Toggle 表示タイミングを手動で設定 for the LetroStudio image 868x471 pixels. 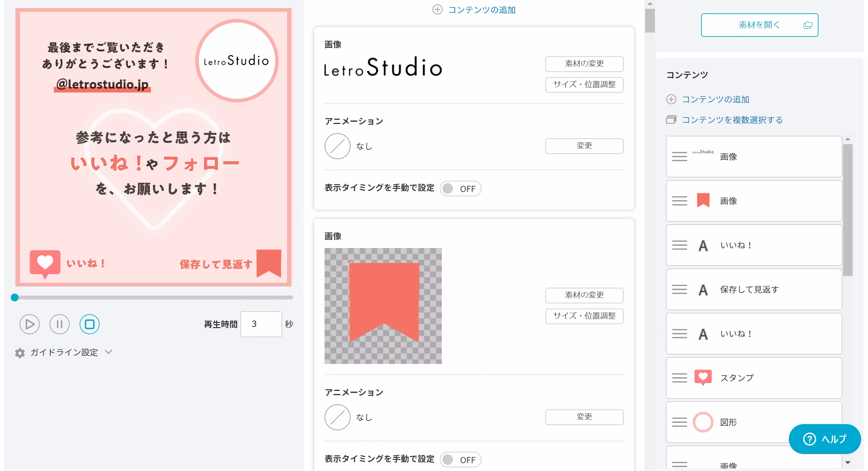coord(460,188)
